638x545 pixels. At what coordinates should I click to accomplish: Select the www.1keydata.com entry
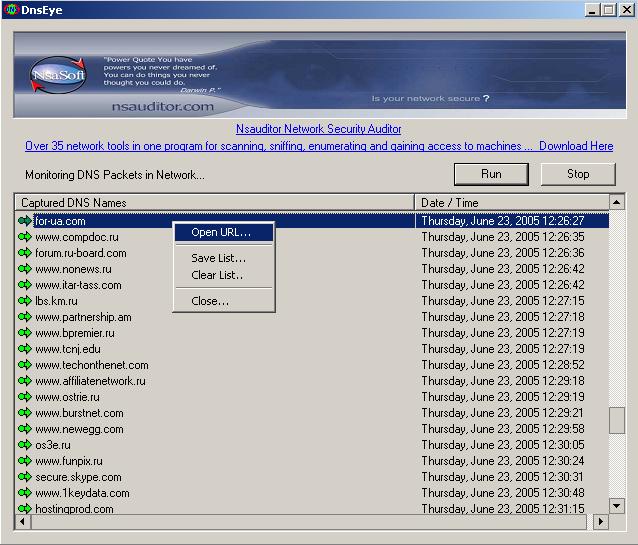(x=82, y=493)
